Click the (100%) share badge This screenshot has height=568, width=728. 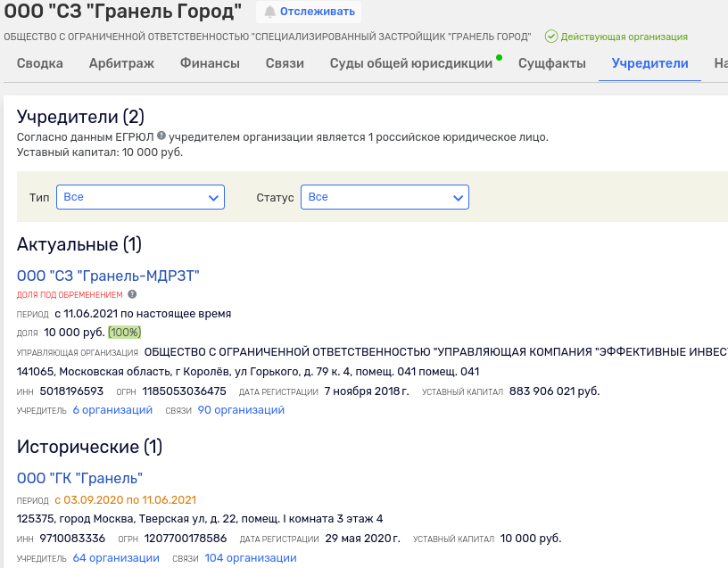[x=124, y=333]
